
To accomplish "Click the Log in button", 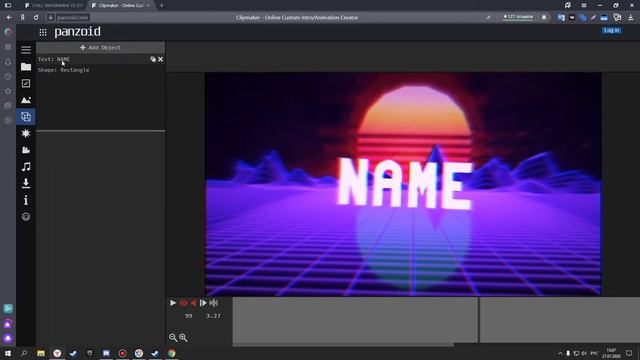I will click(611, 30).
